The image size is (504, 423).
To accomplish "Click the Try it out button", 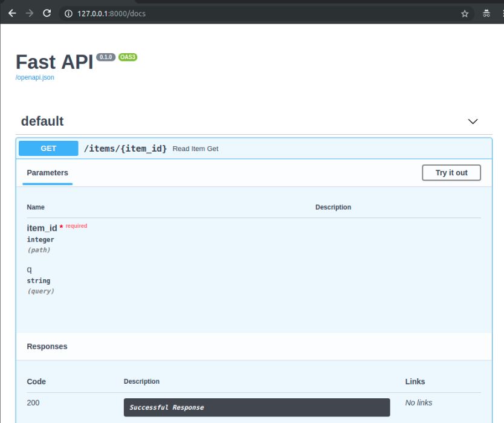I will 451,172.
